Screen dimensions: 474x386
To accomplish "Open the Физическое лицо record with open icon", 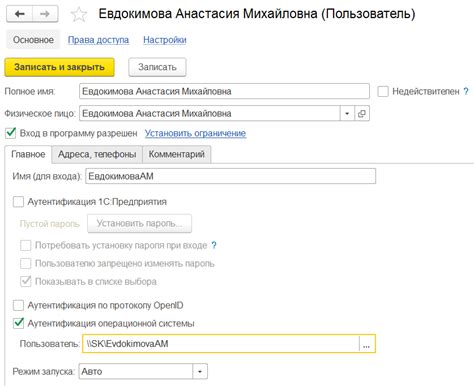I will [362, 114].
